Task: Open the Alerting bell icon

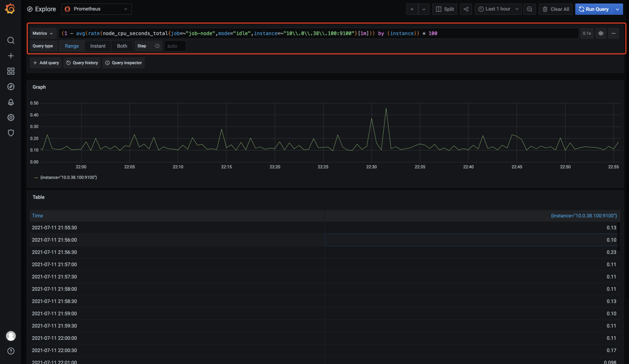Action: click(11, 102)
